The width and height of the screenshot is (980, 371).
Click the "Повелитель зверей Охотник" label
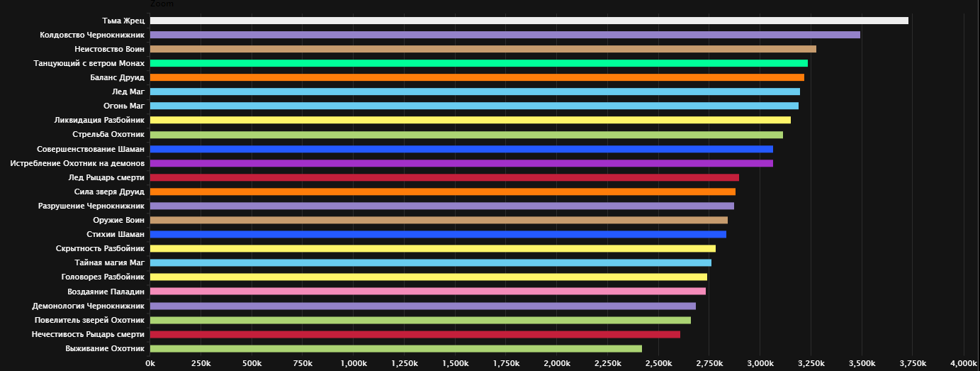click(90, 320)
